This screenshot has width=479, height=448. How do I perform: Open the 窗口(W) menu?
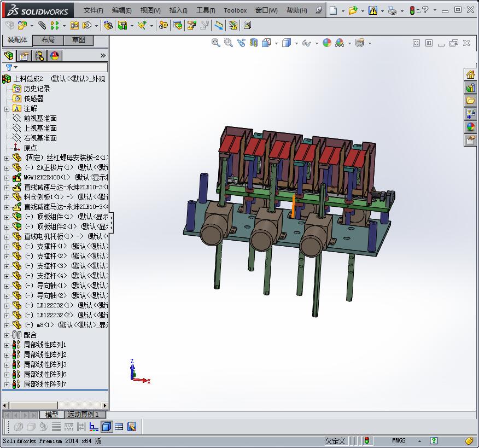pyautogui.click(x=266, y=10)
